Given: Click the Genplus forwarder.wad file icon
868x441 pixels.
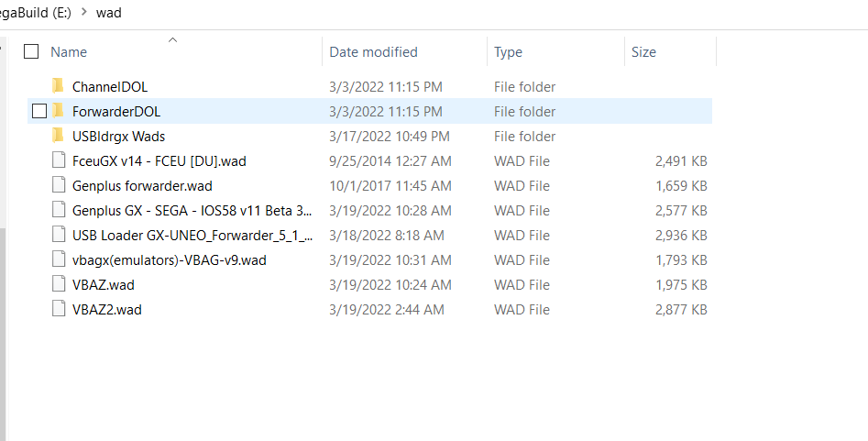Looking at the screenshot, I should 59,185.
